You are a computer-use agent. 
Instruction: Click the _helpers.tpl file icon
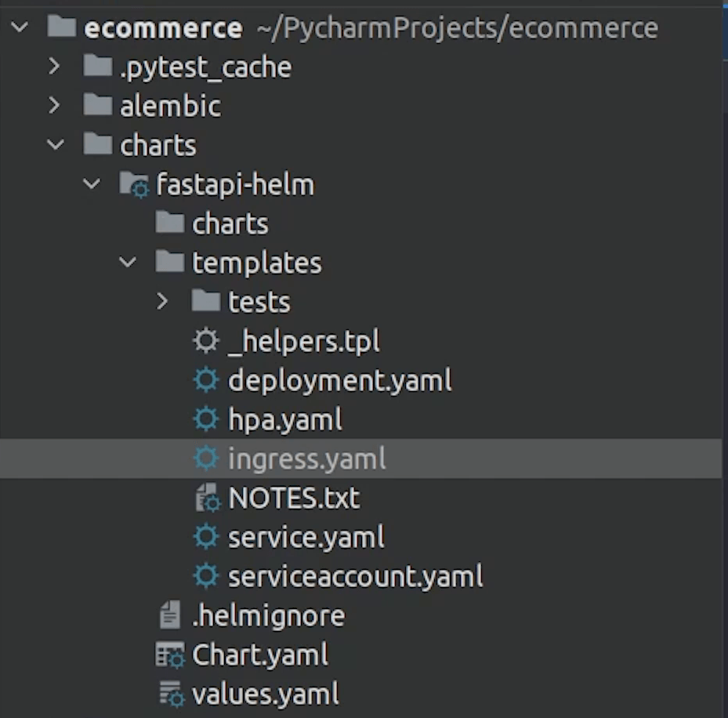(x=205, y=342)
